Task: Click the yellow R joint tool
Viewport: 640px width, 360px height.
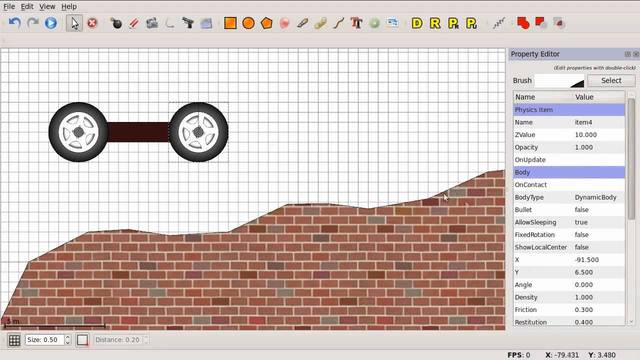Action: pos(435,23)
